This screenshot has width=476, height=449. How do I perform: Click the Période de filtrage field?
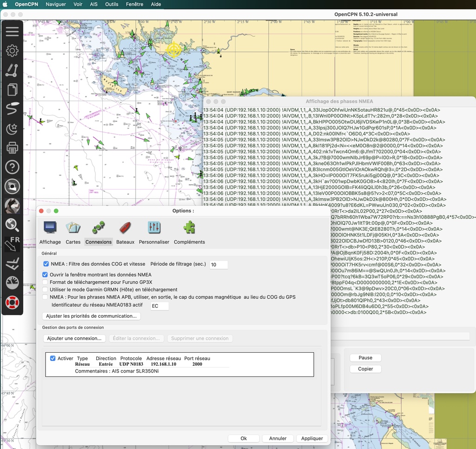pos(218,265)
